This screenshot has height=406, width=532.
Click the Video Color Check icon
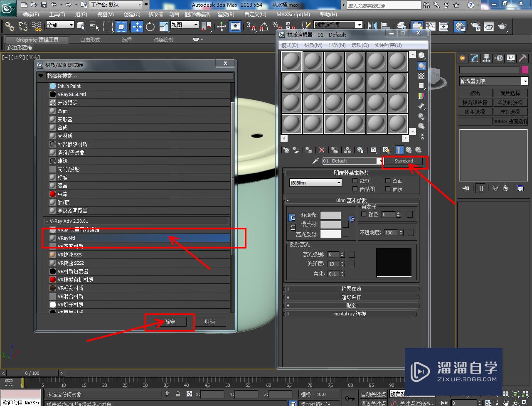(x=421, y=96)
